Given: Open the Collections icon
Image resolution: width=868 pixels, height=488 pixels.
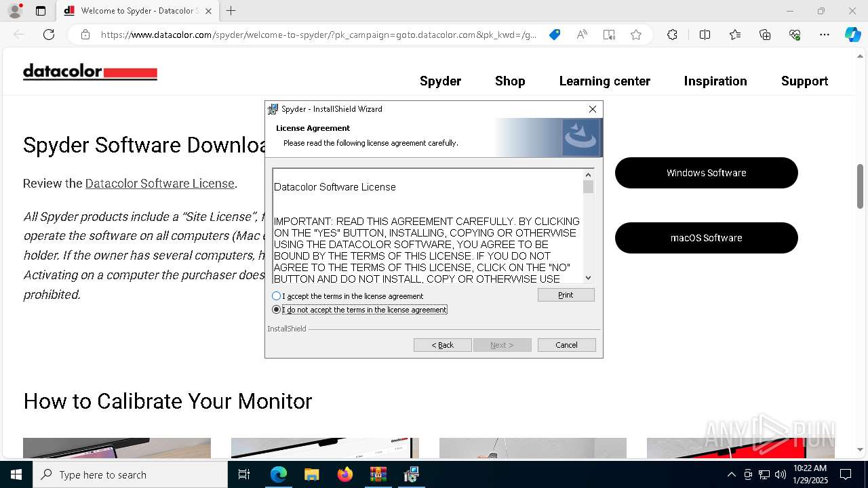Looking at the screenshot, I should [x=765, y=35].
